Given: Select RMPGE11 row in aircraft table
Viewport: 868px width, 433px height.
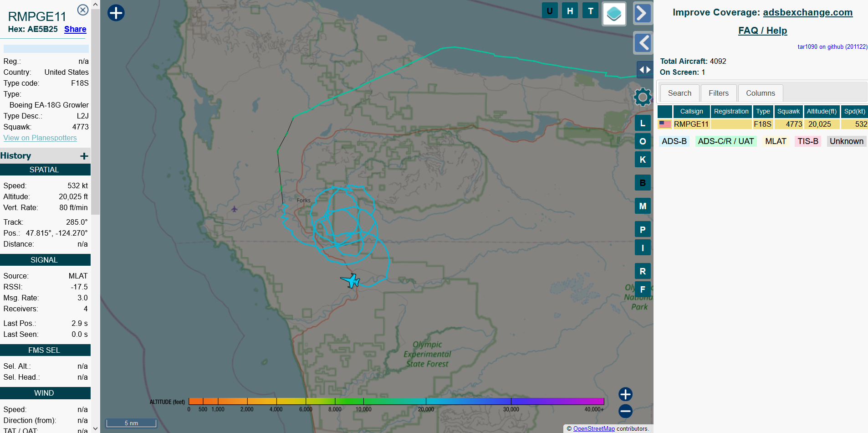Looking at the screenshot, I should 762,124.
